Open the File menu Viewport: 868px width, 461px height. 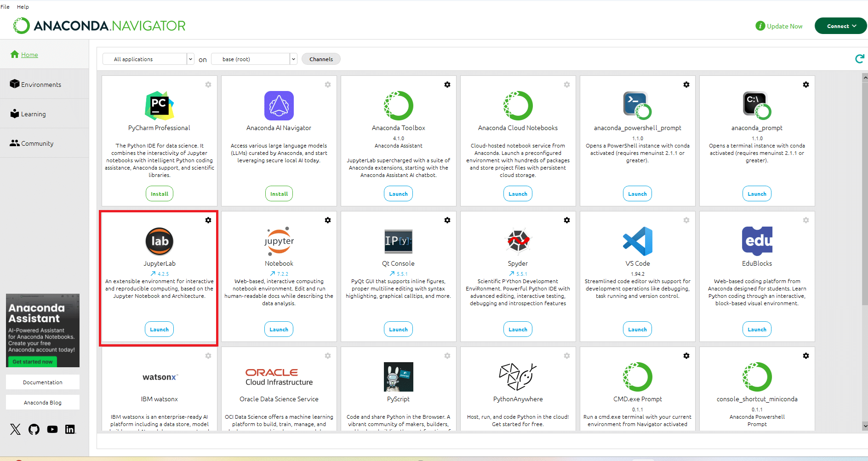point(5,7)
